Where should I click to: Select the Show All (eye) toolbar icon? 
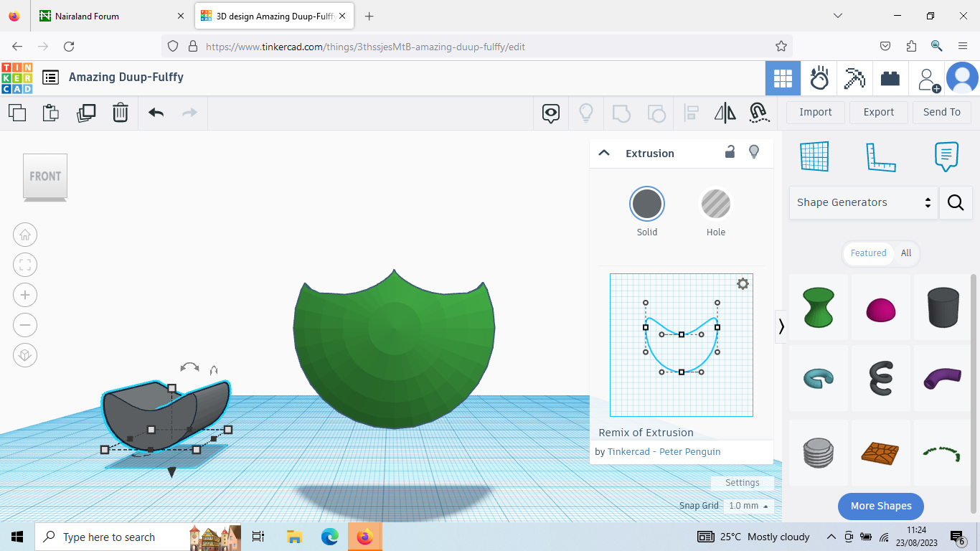pyautogui.click(x=550, y=113)
